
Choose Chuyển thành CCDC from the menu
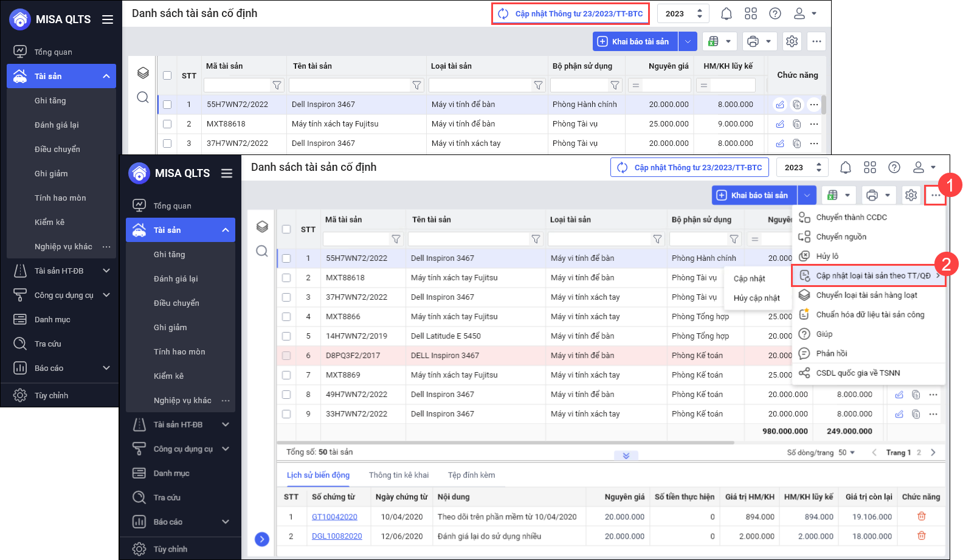point(851,217)
